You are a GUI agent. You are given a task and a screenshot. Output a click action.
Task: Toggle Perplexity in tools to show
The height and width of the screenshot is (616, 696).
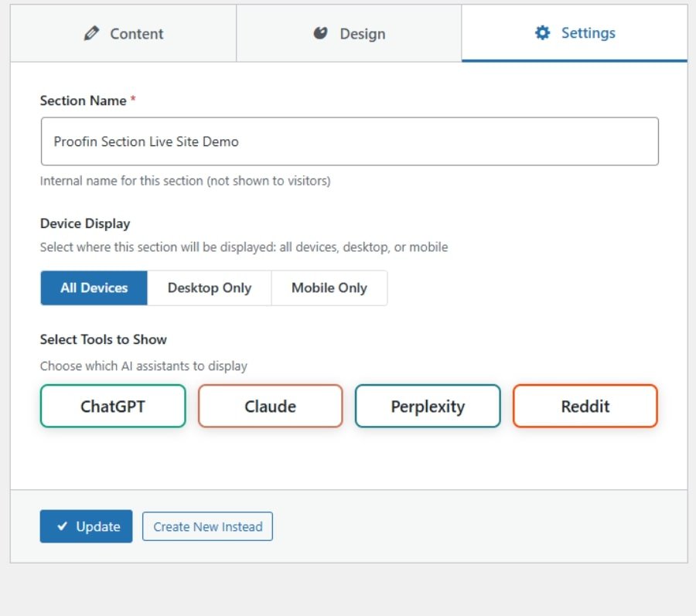click(428, 407)
